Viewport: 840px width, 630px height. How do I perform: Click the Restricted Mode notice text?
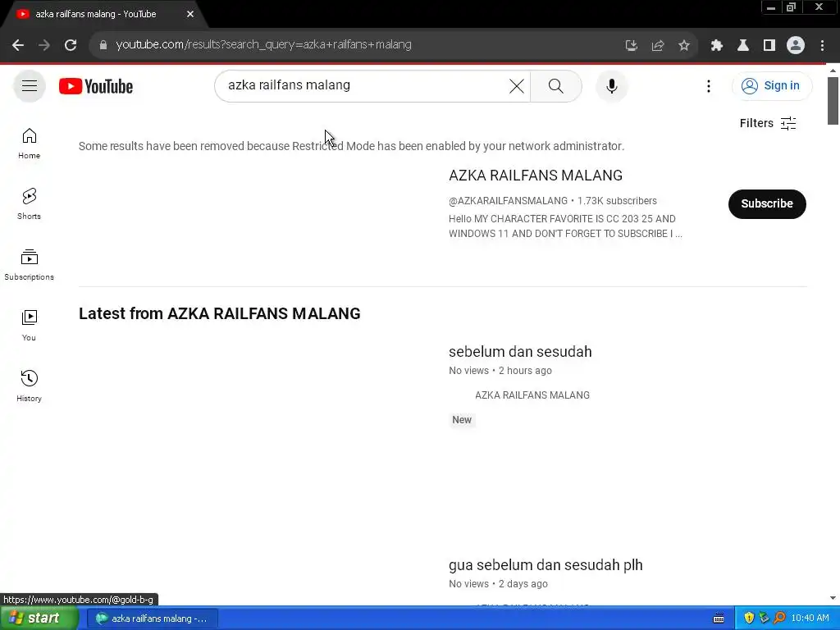351,146
